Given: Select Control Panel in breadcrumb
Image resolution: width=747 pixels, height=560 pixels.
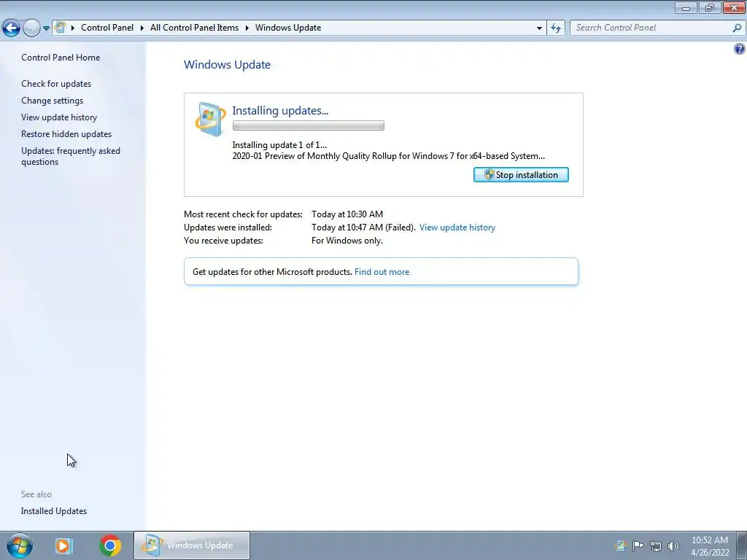Looking at the screenshot, I should pos(107,28).
